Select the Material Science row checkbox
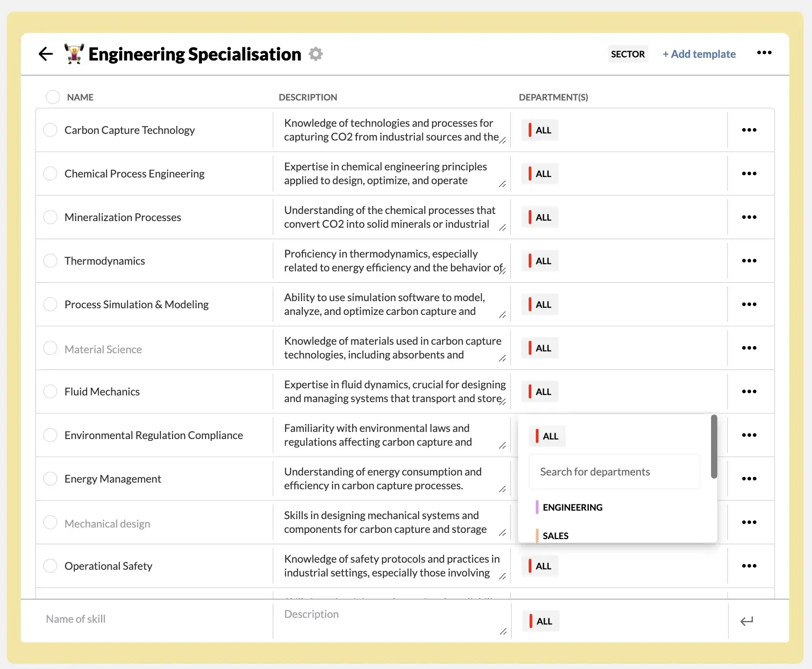 pyautogui.click(x=50, y=348)
